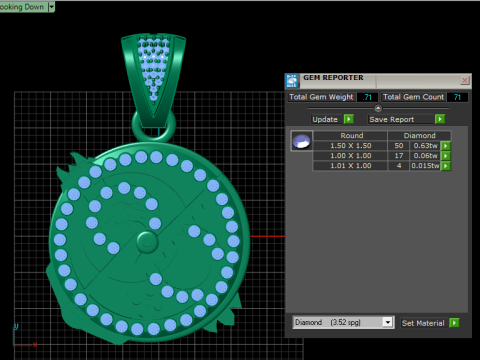Click the green arrow for 0.06tw row
Viewport: 480px width, 360px height.
point(446,156)
